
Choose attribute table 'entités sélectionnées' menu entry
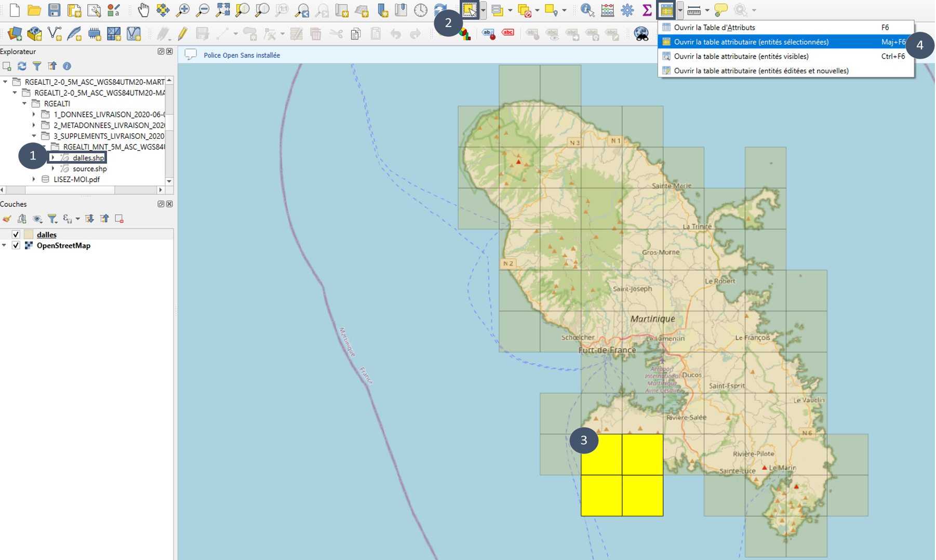pyautogui.click(x=786, y=42)
